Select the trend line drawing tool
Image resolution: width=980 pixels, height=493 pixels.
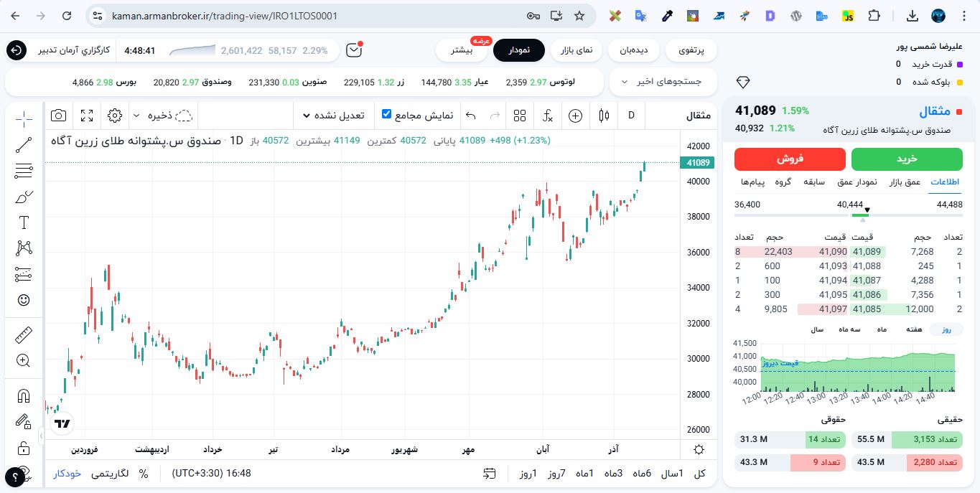(24, 144)
